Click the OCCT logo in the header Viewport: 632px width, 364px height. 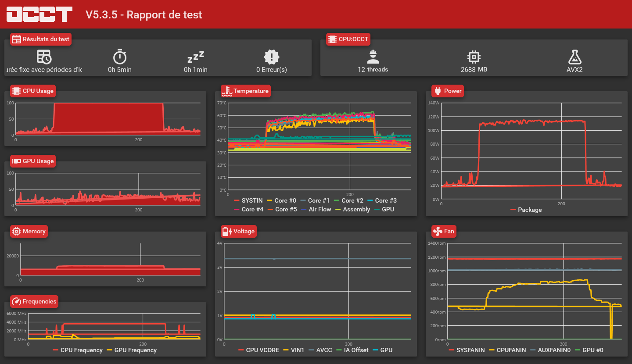point(39,14)
